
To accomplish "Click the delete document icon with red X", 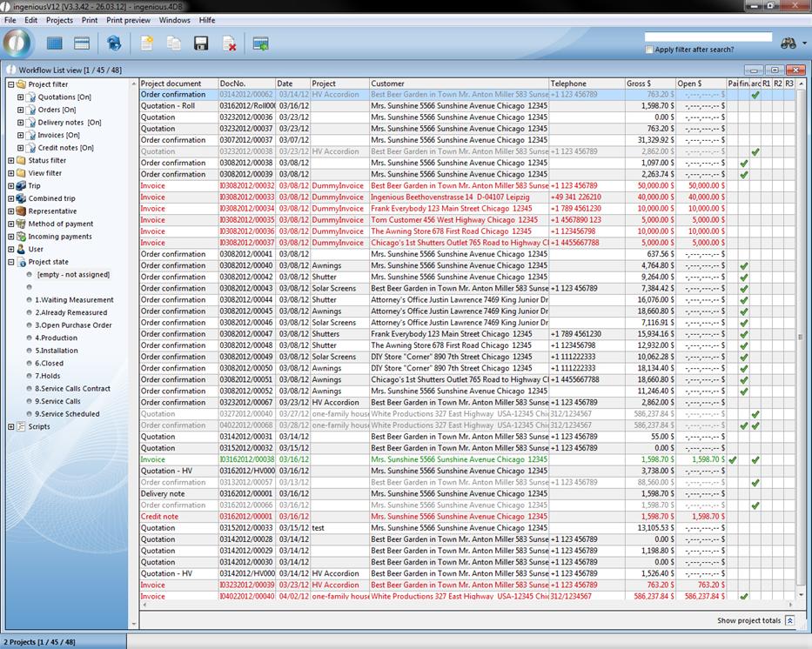I will click(x=229, y=43).
